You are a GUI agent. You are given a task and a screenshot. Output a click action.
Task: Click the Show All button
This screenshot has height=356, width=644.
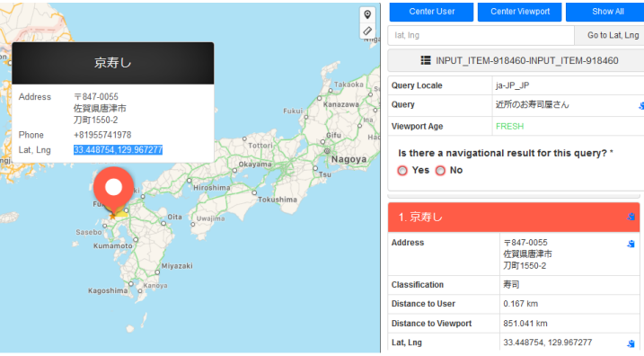[605, 12]
